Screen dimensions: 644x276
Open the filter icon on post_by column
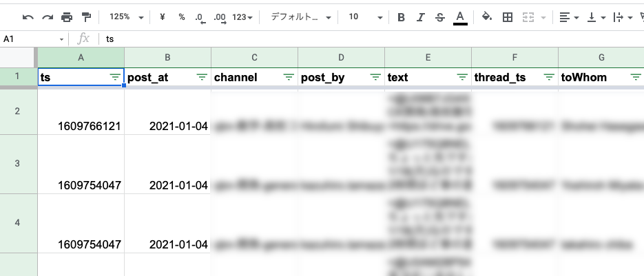(375, 77)
